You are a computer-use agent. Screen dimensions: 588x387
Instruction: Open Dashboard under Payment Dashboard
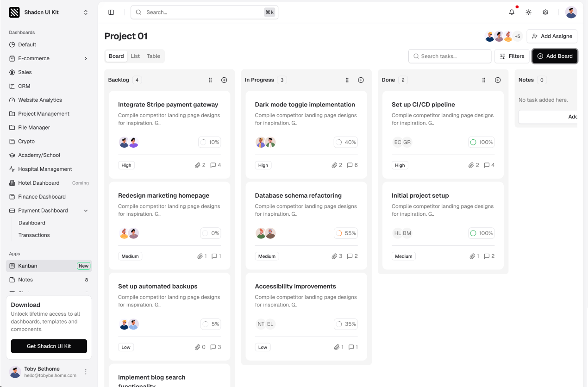(x=32, y=223)
